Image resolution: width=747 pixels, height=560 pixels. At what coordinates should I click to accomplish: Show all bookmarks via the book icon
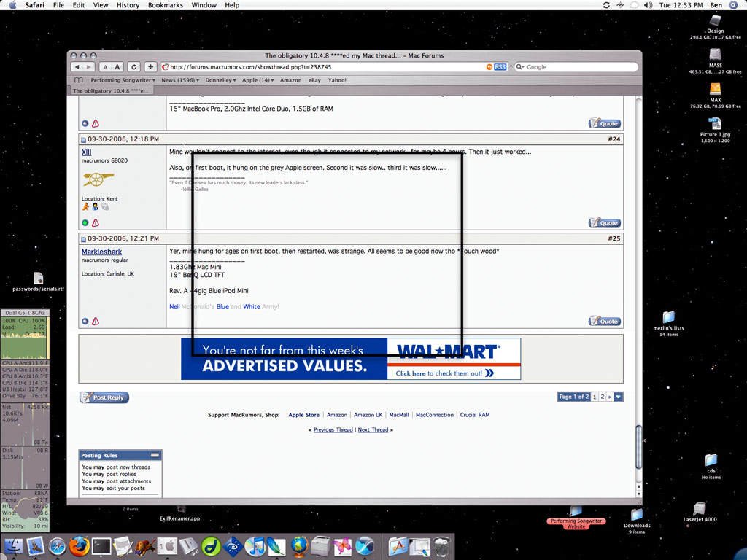(79, 80)
